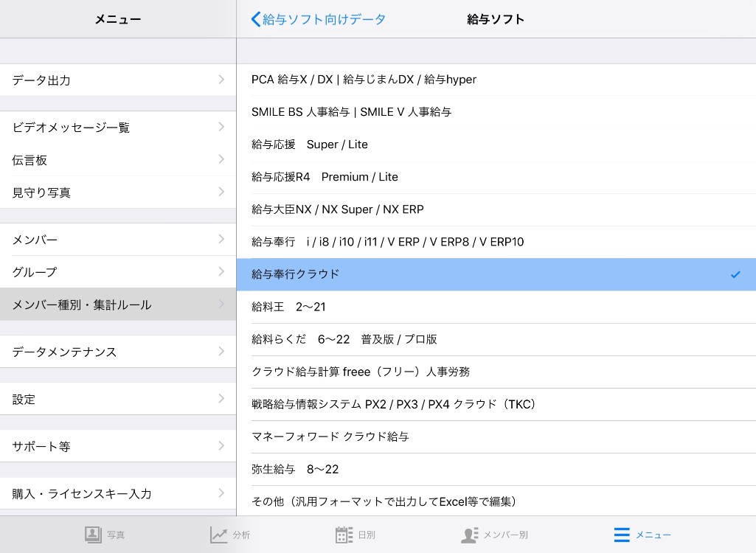Switch to 写真 tab label
This screenshot has width=756, height=553.
tap(116, 535)
